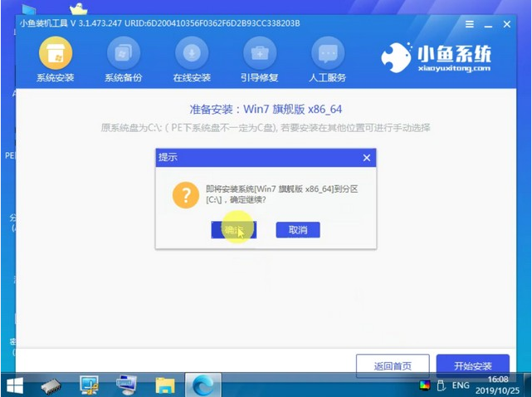Image resolution: width=532 pixels, height=397 pixels.
Task: Click the 提示 dialog title
Action: [168, 158]
